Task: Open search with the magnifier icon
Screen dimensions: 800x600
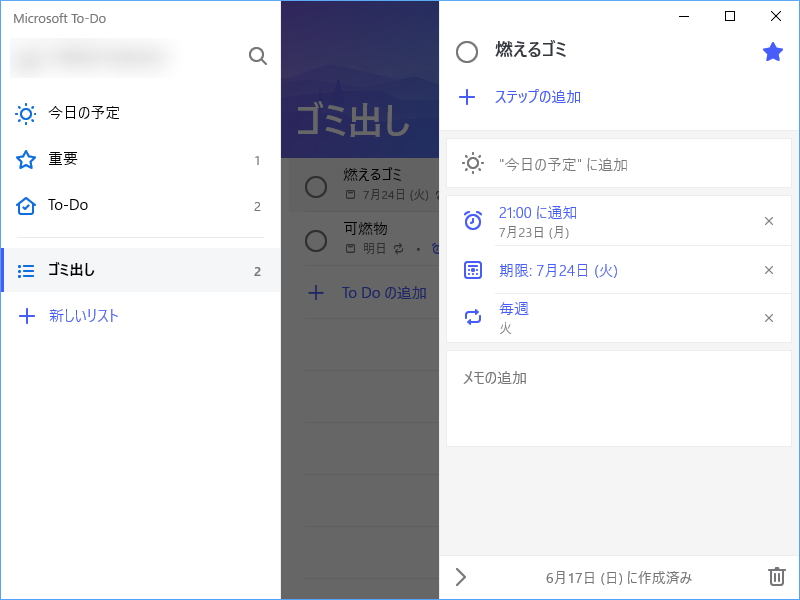Action: [257, 56]
